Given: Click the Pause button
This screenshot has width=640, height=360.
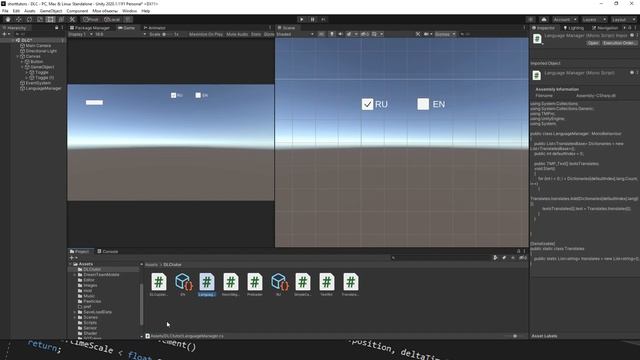Looking at the screenshot, I should tap(313, 19).
